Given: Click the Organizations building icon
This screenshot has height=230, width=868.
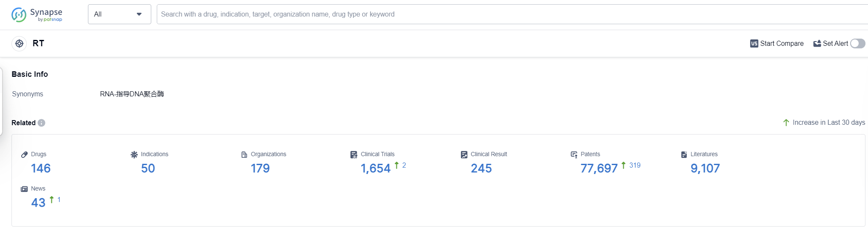Looking at the screenshot, I should (x=244, y=154).
